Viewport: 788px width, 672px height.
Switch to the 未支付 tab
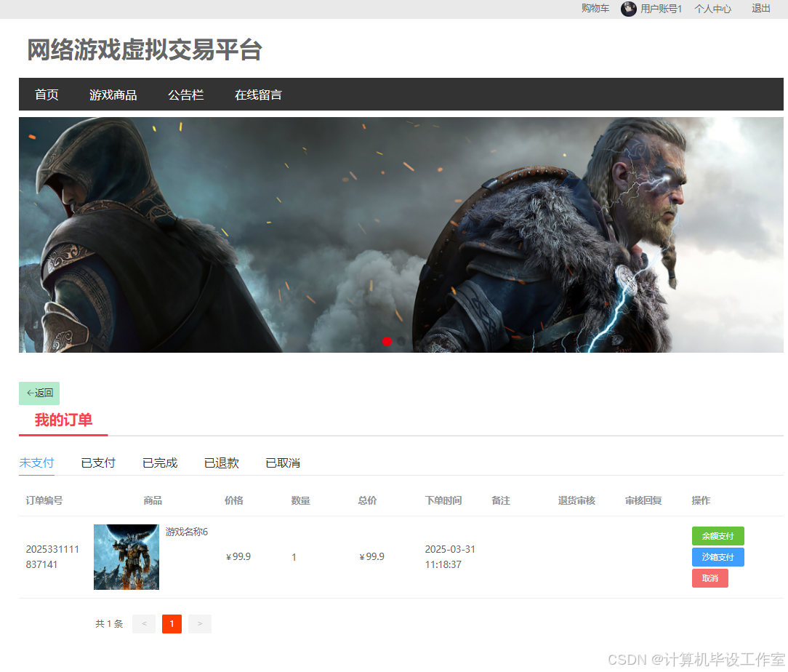(x=36, y=463)
